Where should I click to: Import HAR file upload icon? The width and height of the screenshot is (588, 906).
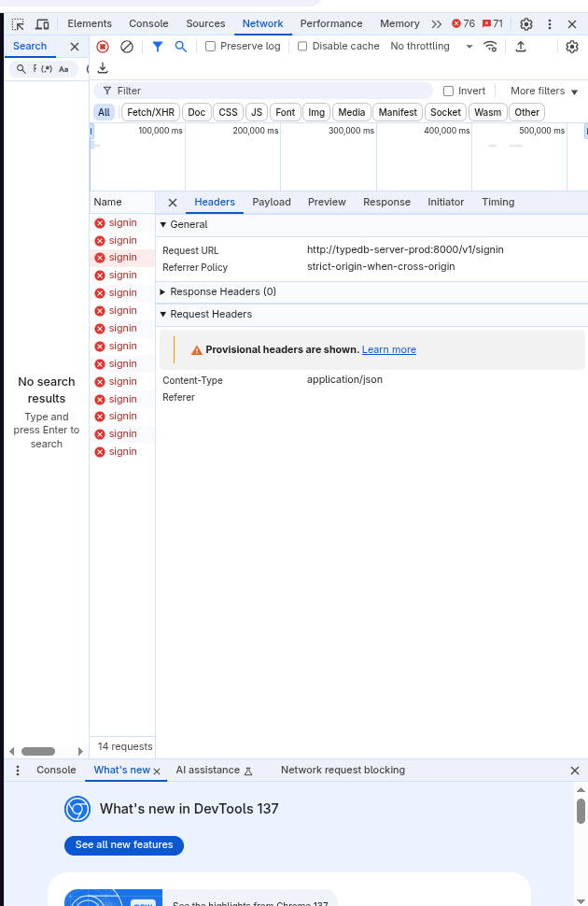click(x=521, y=46)
